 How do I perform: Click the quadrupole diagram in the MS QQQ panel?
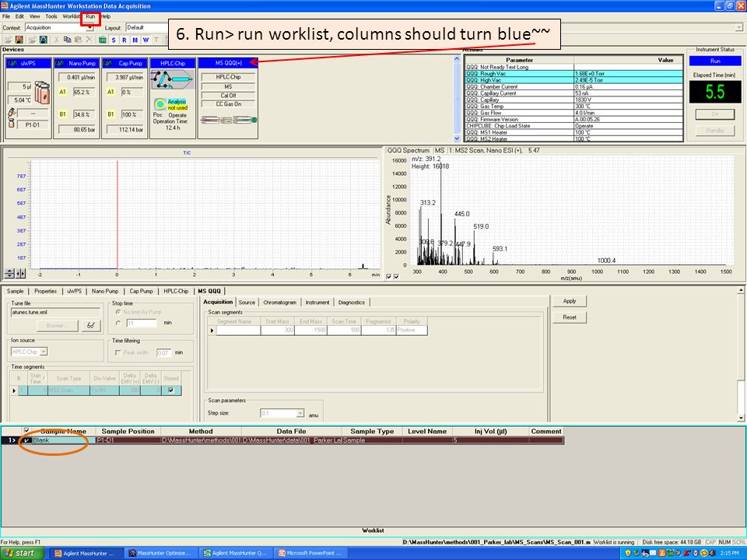[229, 120]
